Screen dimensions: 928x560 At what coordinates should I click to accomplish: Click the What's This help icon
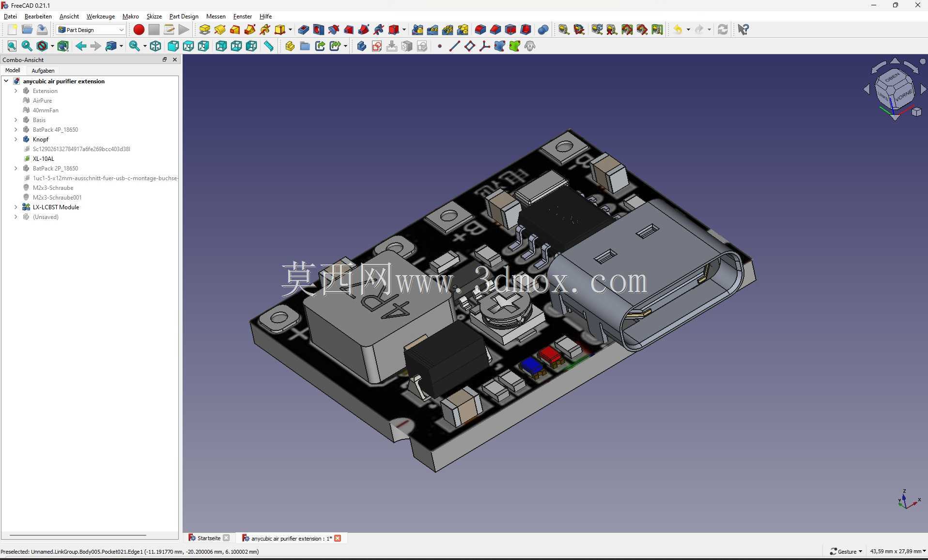tap(743, 30)
